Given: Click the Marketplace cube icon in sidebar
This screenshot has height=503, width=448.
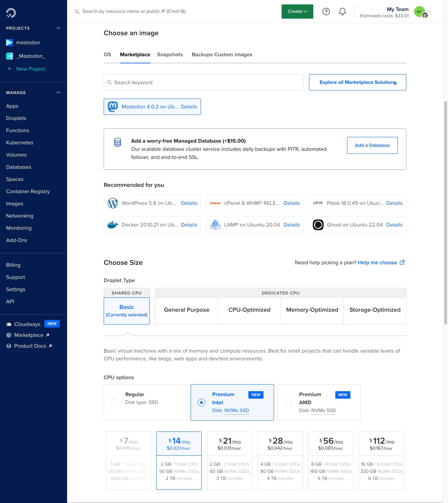Looking at the screenshot, I should click(x=9, y=335).
